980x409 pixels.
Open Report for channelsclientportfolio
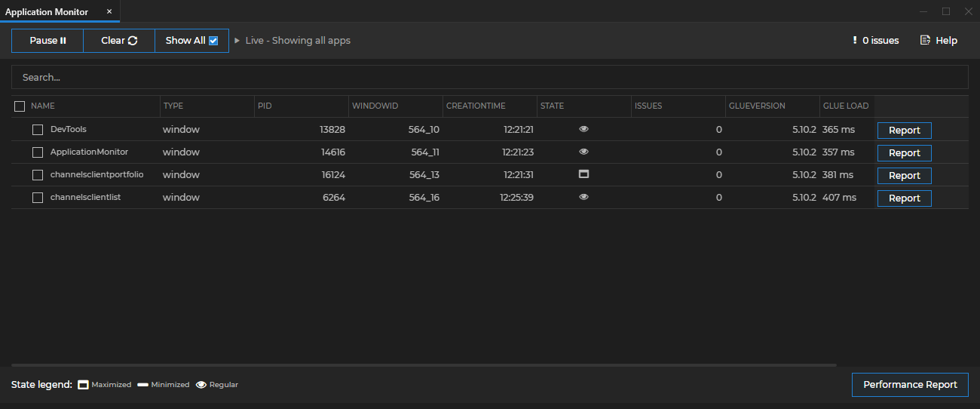(905, 176)
